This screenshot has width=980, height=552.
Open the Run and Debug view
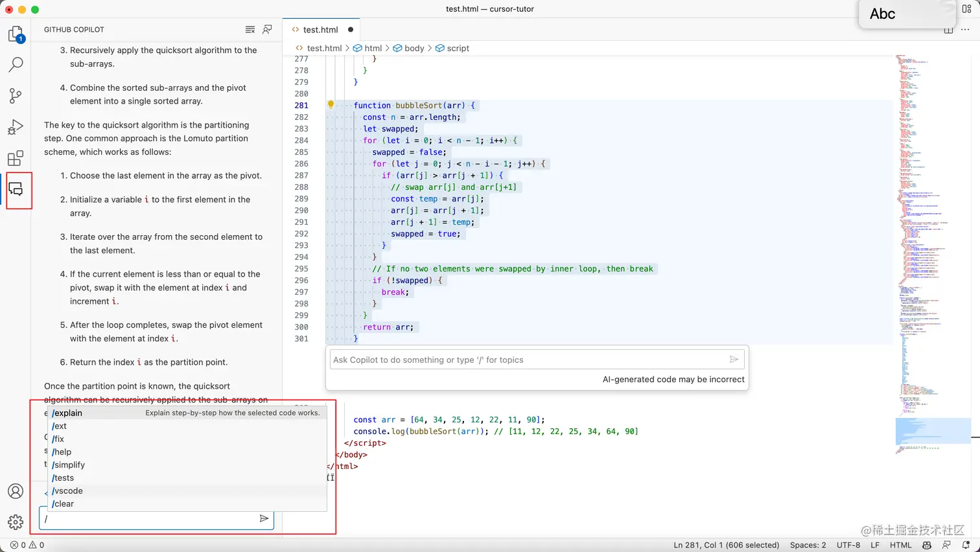coord(16,127)
